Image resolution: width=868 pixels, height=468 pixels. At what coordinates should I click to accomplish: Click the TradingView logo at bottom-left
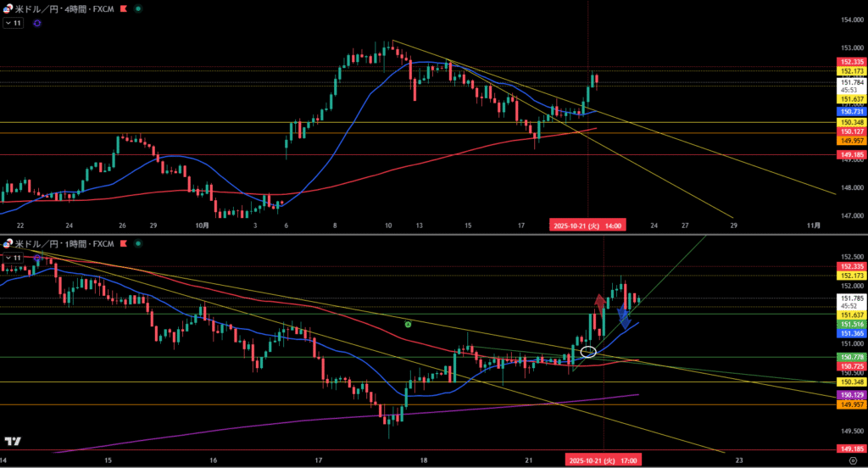[x=13, y=442]
